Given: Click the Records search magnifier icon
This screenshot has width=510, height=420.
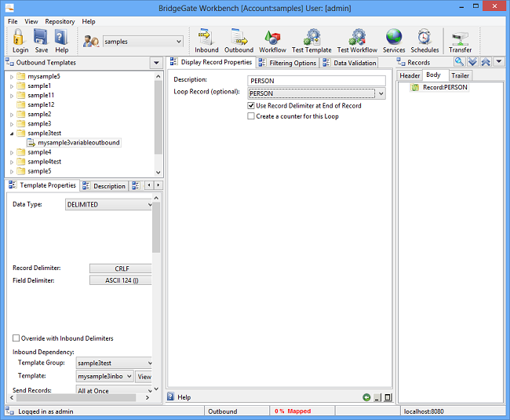Looking at the screenshot, I should [x=459, y=61].
